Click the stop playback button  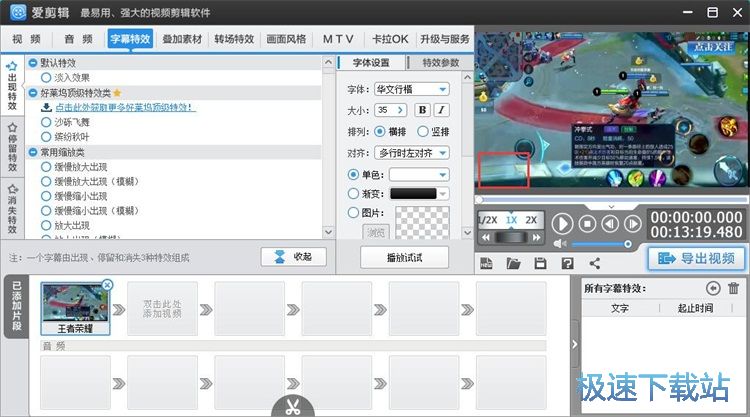pyautogui.click(x=588, y=224)
